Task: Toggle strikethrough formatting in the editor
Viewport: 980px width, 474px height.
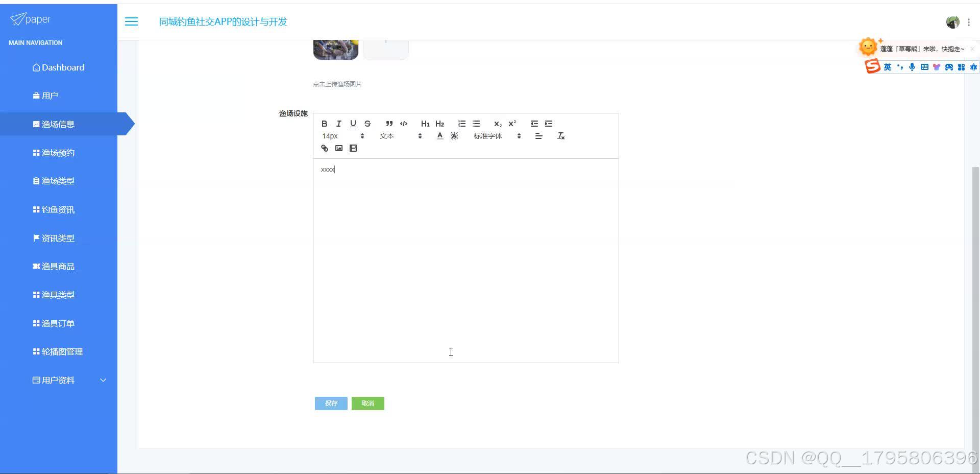Action: point(367,124)
